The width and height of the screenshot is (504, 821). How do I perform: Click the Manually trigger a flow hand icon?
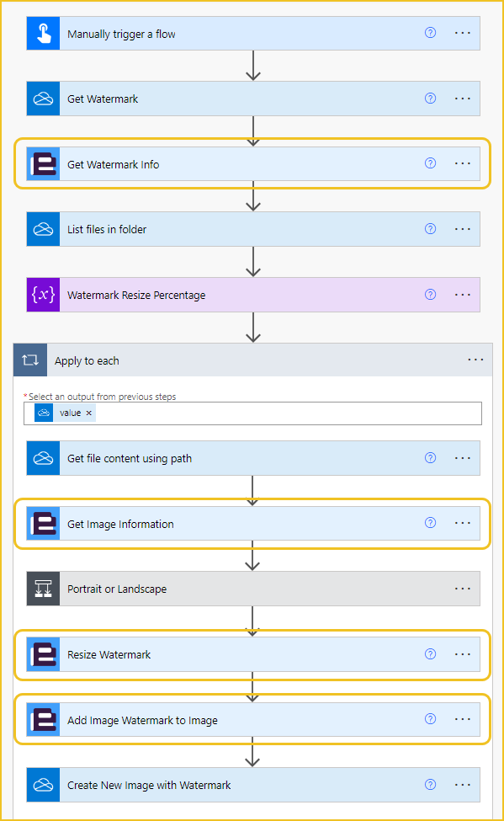44,34
